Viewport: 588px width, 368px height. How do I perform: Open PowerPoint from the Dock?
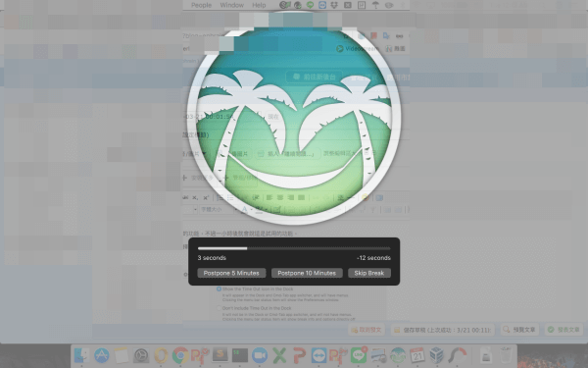(299, 355)
